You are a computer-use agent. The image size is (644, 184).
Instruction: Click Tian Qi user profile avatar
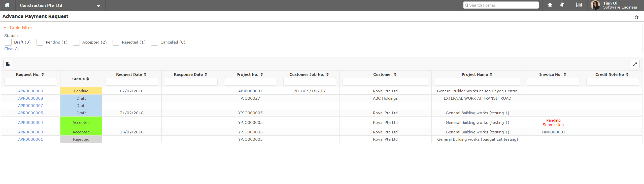tap(595, 5)
